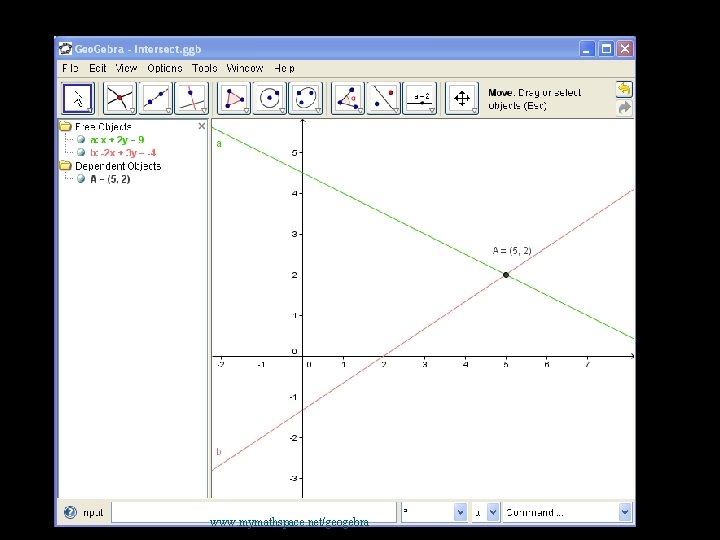Select the Angle tool
Image resolution: width=720 pixels, height=540 pixels.
(348, 98)
